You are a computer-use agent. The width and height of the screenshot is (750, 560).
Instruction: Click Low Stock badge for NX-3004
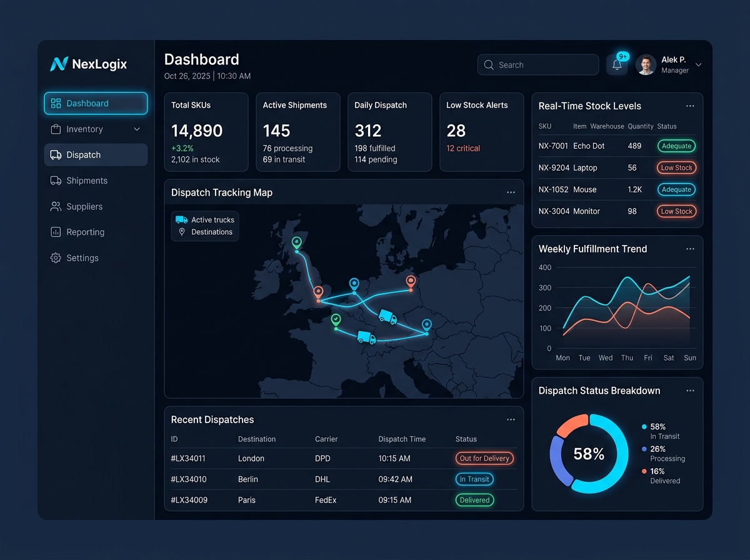(x=677, y=211)
